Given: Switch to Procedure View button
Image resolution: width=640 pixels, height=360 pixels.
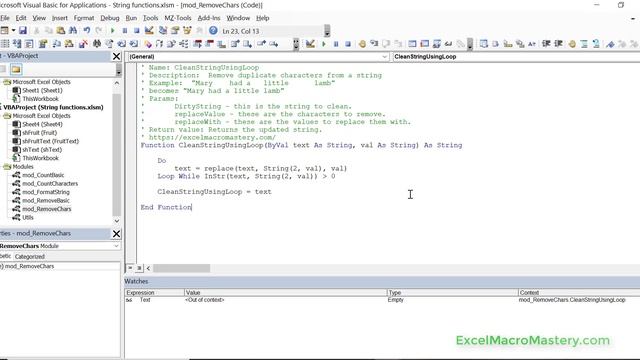Looking at the screenshot, I should click(130, 268).
